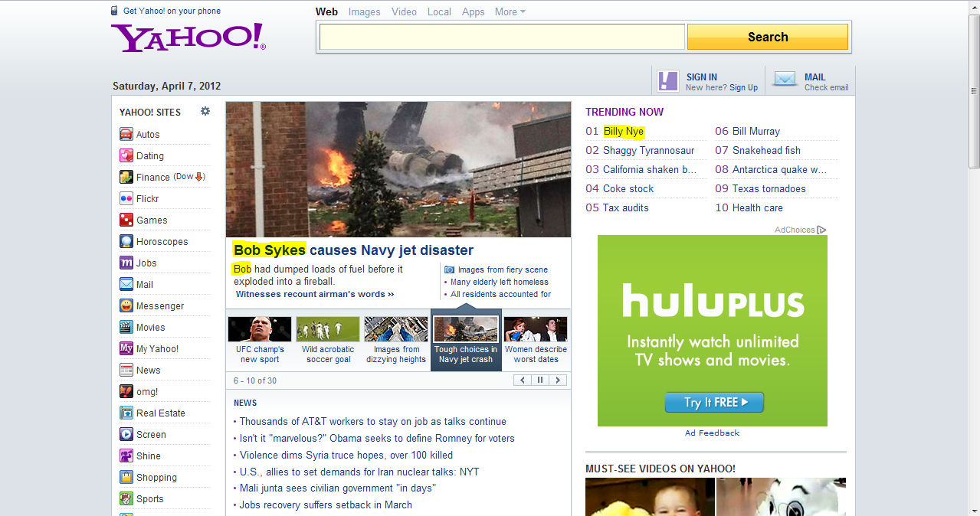Open the Dating heart icon
980x516 pixels.
click(x=126, y=155)
